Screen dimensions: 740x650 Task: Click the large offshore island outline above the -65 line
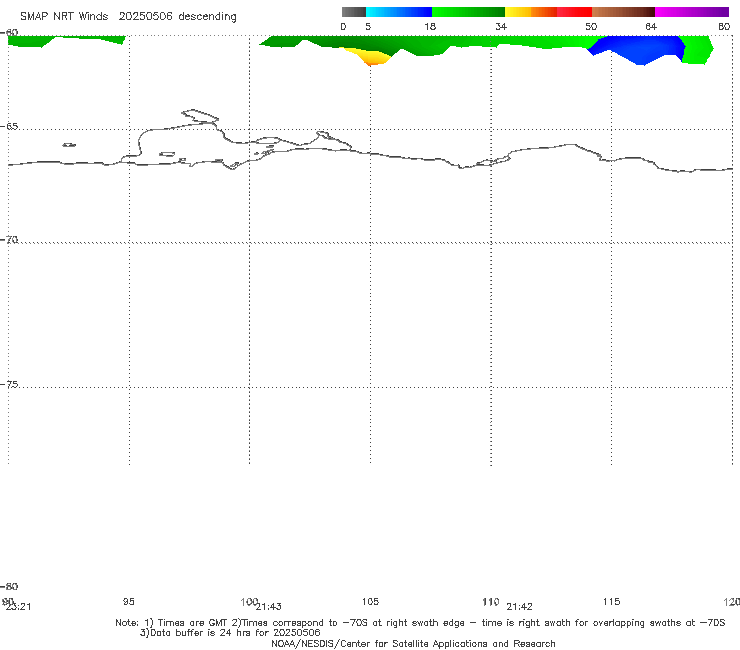200,116
